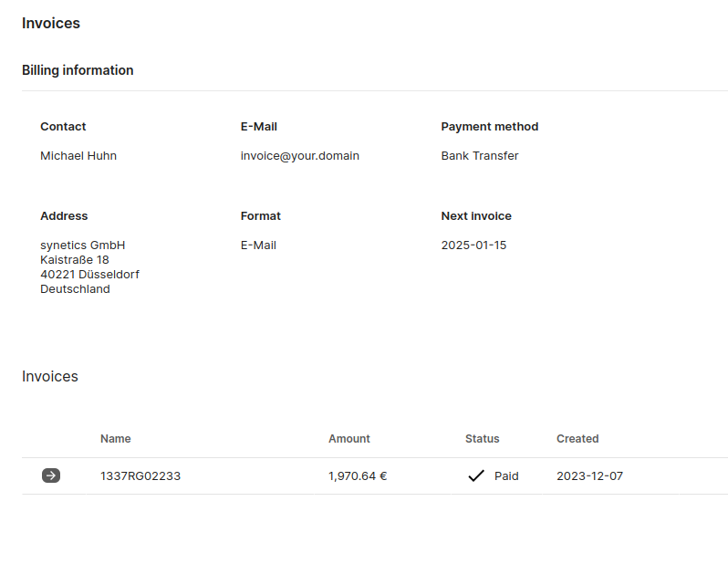Viewport: 728px width, 564px height.
Task: Click the Billing information heading
Action: 78,70
